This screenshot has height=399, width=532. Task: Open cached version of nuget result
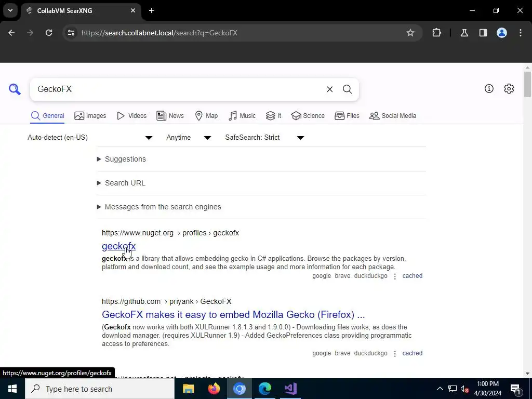point(412,276)
